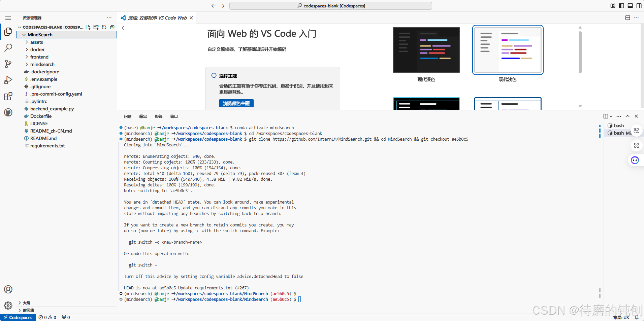This screenshot has width=644, height=321.
Task: Open the notifications bell icon
Action: [x=637, y=317]
